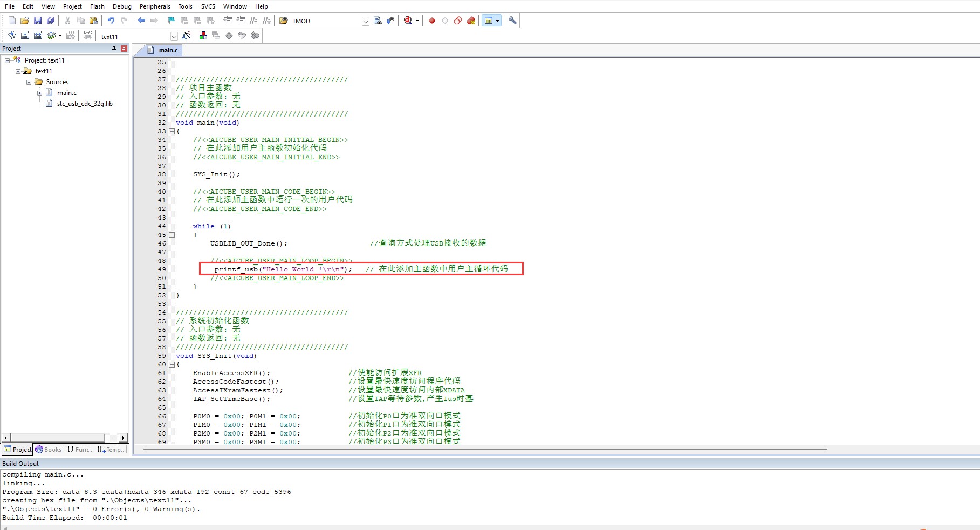Pin the Project panel
Screen dimensions: 980x530
pos(114,49)
